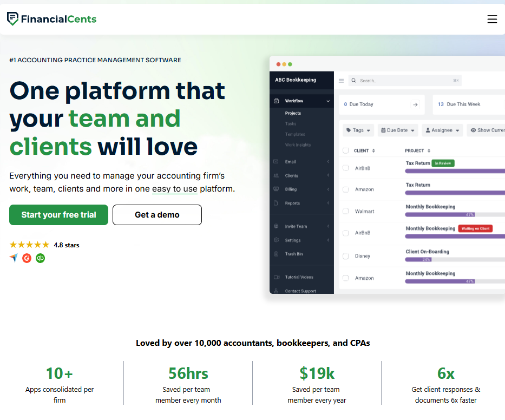Click the Get a demo button

(157, 215)
